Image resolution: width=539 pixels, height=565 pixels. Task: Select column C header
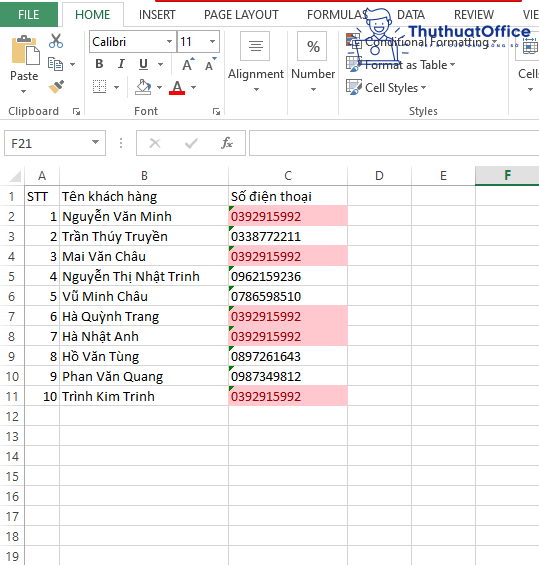[x=288, y=175]
